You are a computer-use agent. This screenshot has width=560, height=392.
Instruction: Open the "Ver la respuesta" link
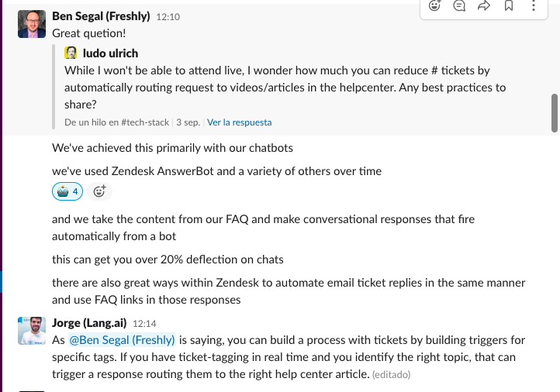pos(240,122)
